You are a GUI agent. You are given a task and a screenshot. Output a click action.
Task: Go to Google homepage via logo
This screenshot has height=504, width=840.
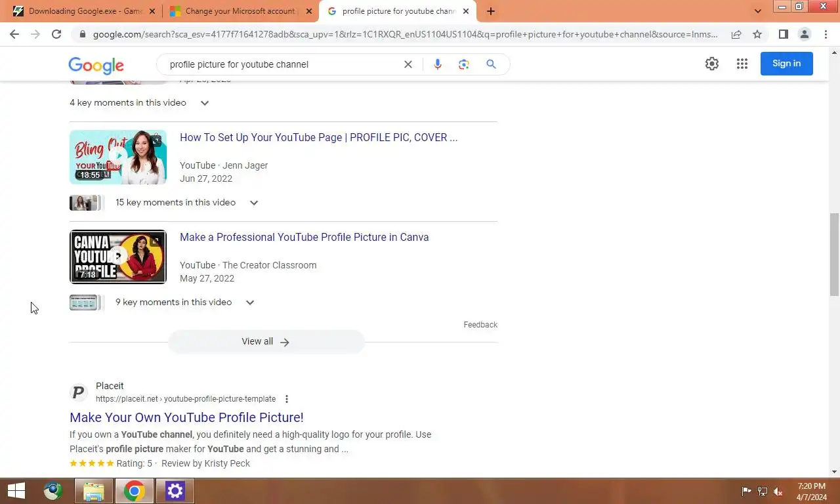[x=96, y=65]
